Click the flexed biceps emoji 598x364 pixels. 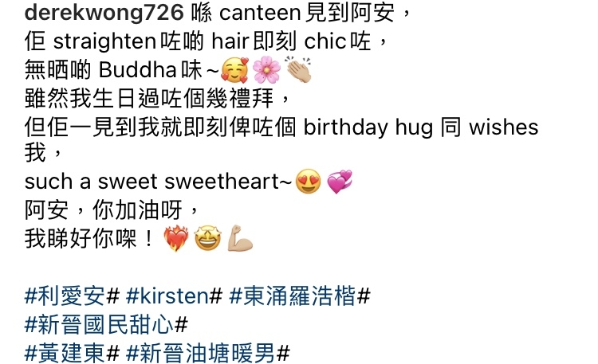pos(240,239)
